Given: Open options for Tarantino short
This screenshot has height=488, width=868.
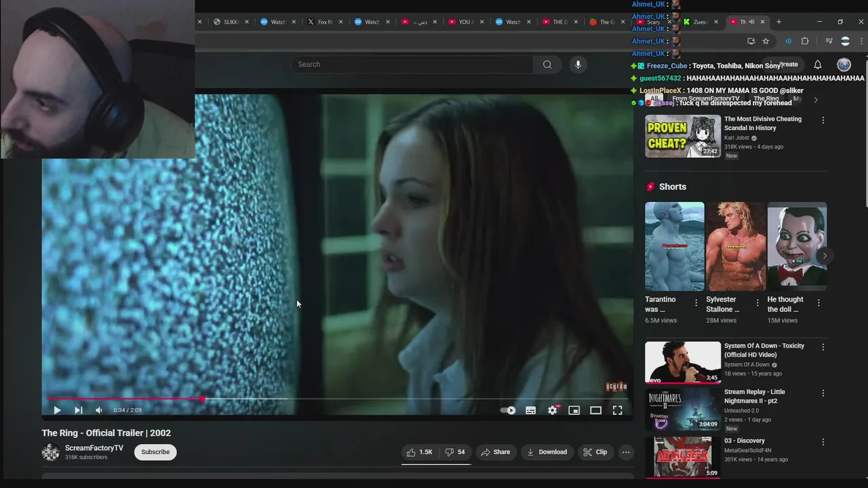Looking at the screenshot, I should [696, 303].
